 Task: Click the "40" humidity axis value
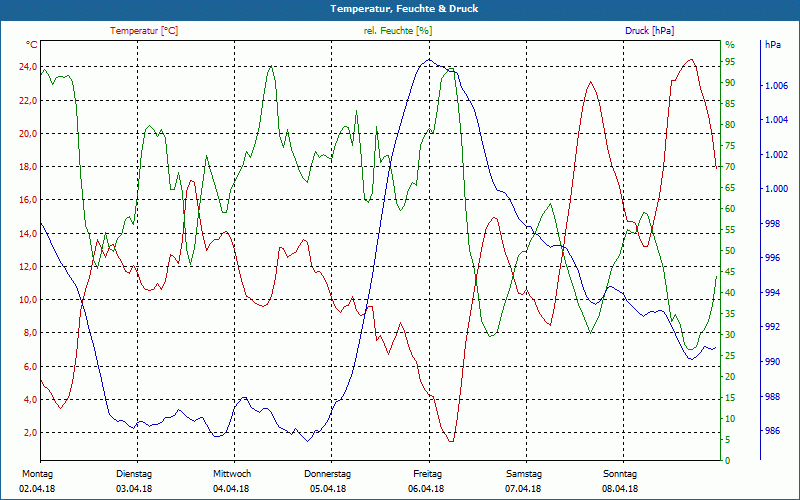point(730,293)
